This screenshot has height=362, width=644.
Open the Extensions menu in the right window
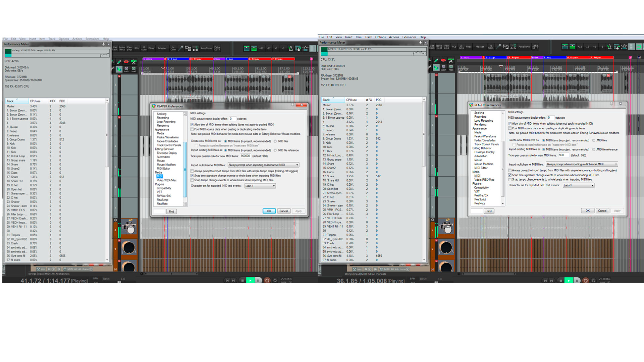click(x=409, y=37)
